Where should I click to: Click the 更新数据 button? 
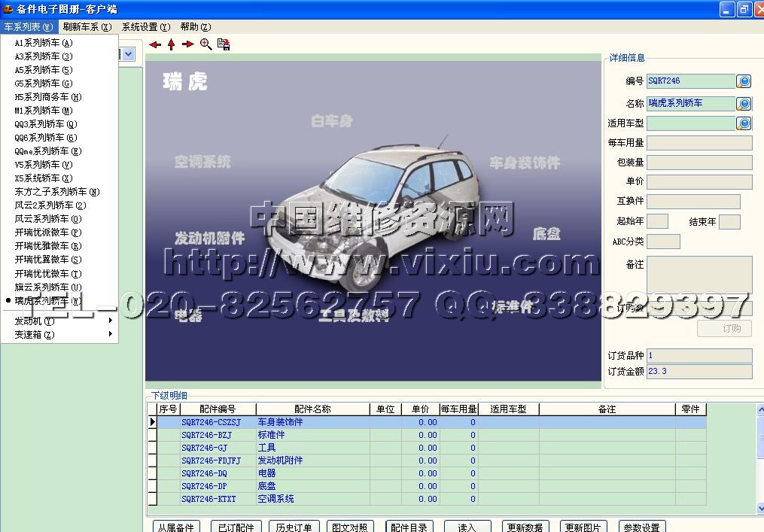click(x=525, y=527)
